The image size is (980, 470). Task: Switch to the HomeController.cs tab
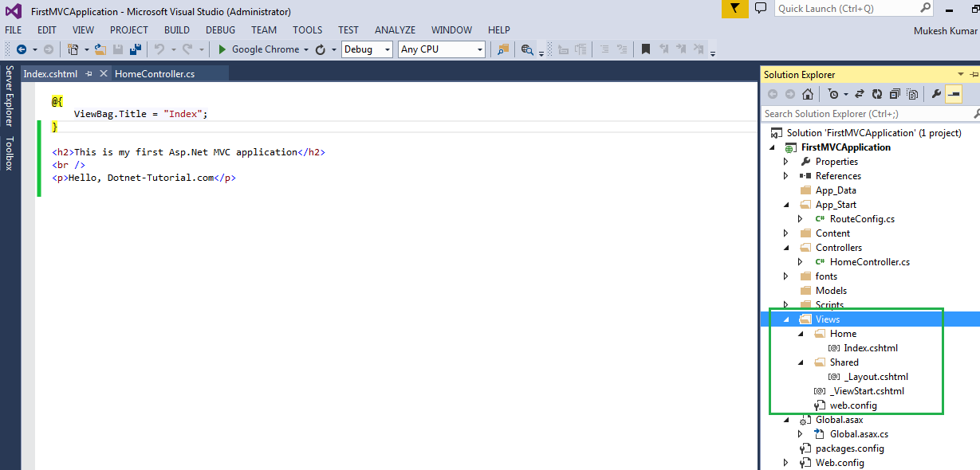[x=155, y=73]
